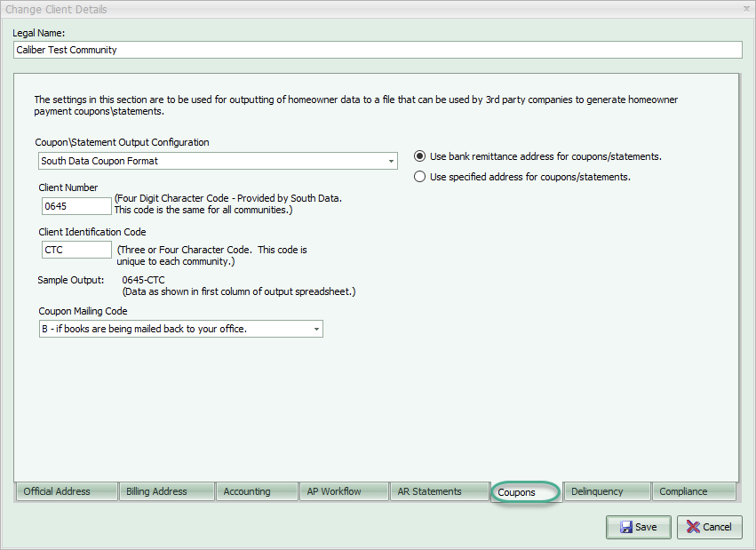The width and height of the screenshot is (756, 550).
Task: Select 'Use specified address for coupons/statements'
Action: (x=418, y=175)
